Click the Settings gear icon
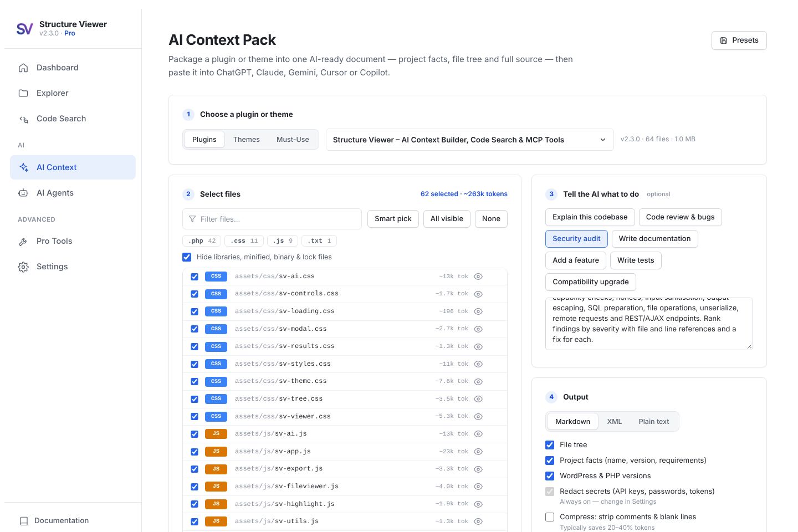Image resolution: width=798 pixels, height=532 pixels. coord(23,267)
